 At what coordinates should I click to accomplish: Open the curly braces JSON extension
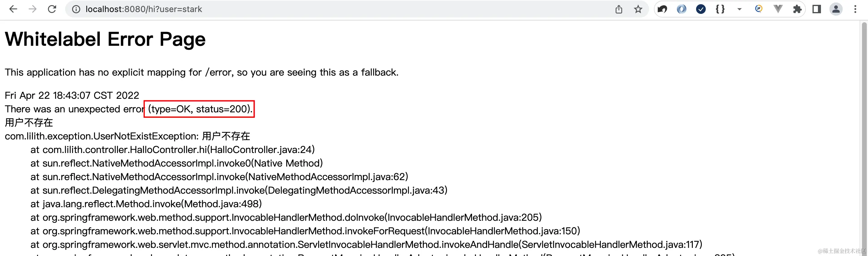[720, 9]
